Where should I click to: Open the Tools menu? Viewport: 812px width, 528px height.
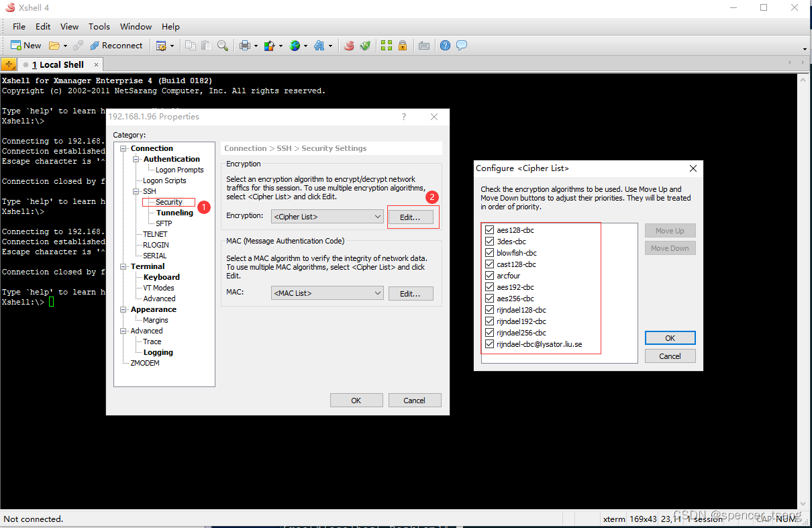(99, 26)
